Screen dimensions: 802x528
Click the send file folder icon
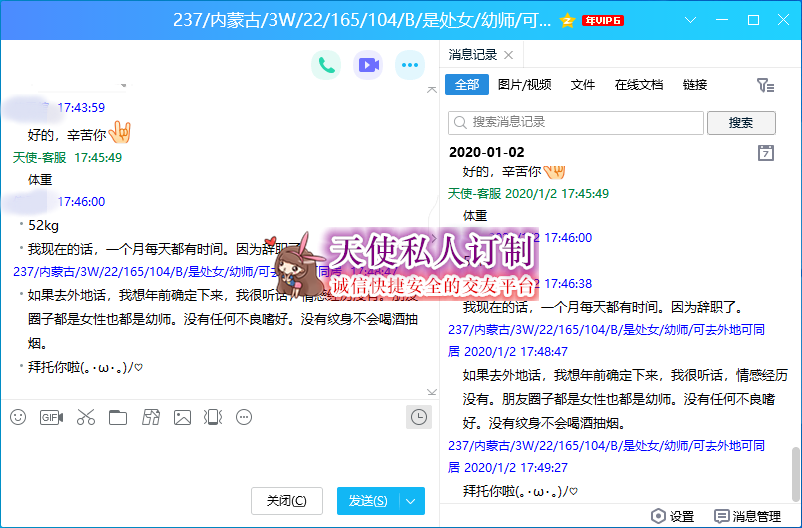(118, 417)
